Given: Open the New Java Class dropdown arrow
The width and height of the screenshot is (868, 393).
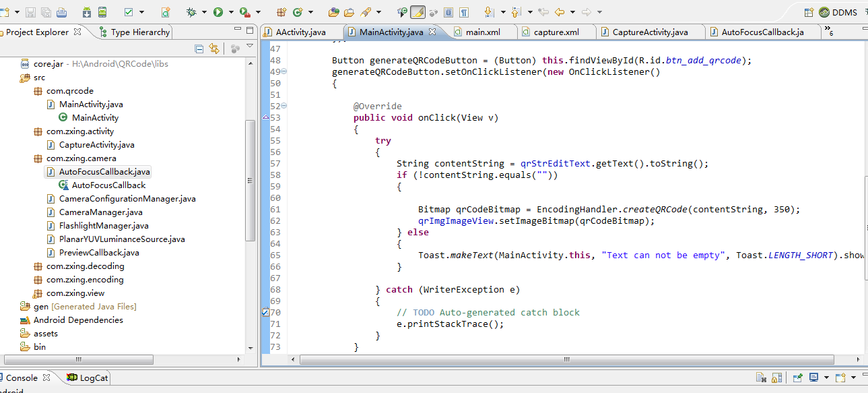Looking at the screenshot, I should pyautogui.click(x=310, y=12).
